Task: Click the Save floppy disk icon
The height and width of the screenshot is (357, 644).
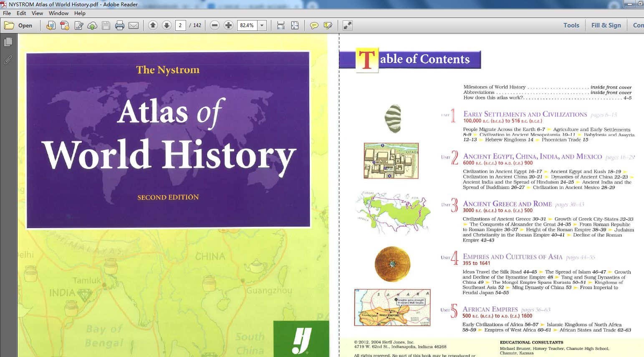Action: point(106,25)
